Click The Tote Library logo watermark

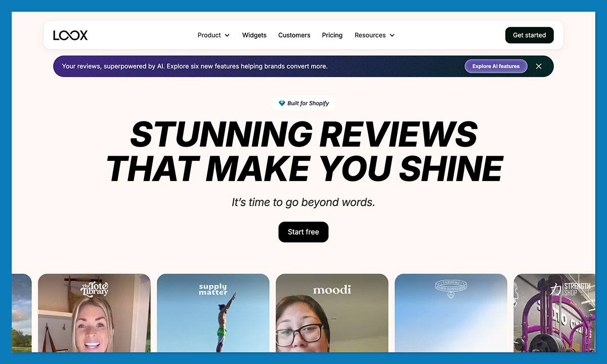[94, 289]
